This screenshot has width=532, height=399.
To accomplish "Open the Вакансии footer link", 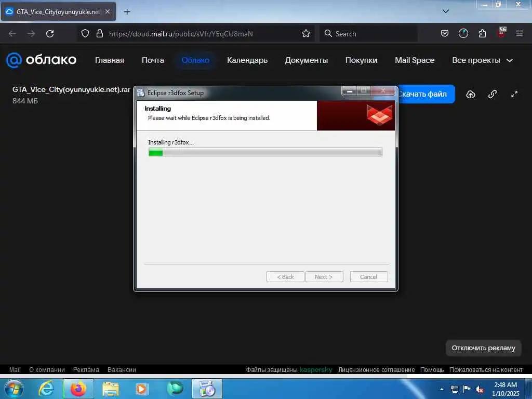I will point(122,369).
